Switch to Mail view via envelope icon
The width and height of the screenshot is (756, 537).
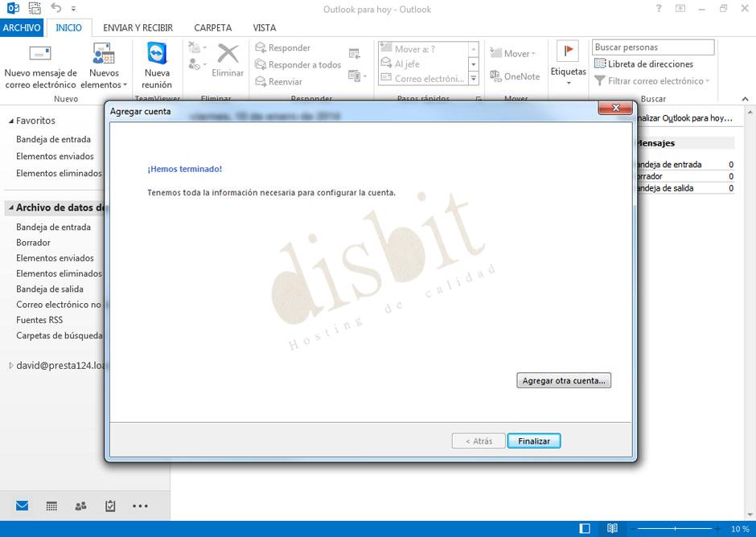click(21, 506)
